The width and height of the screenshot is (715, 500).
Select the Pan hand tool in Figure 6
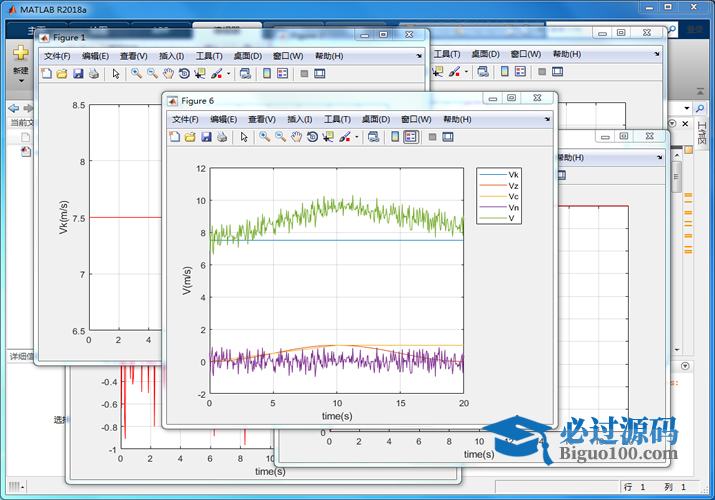click(296, 137)
